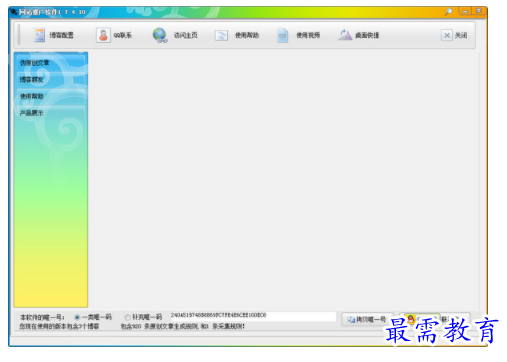Viewport: 507px width, 362px height.
Task: Open 使用视频 tutorial video in toolbar
Action: click(298, 35)
